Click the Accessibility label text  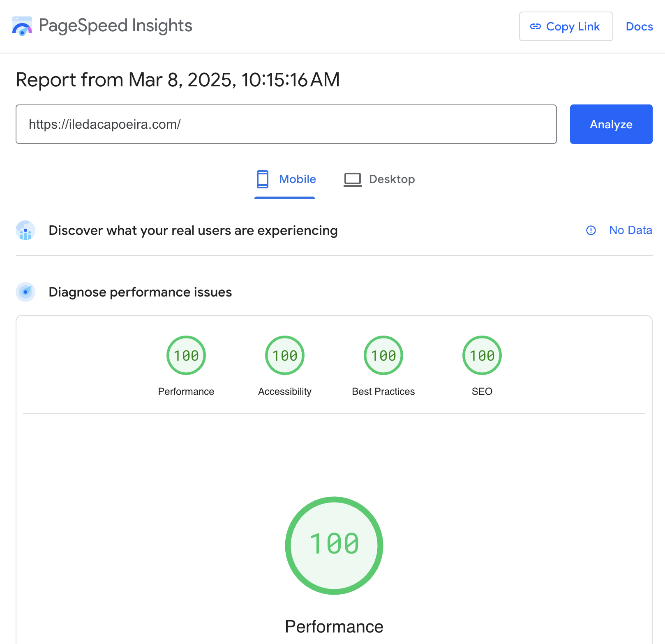[x=285, y=391]
